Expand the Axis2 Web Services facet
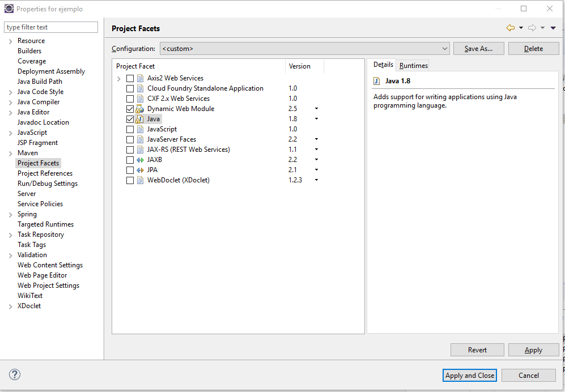The height and width of the screenshot is (392, 565). click(119, 79)
